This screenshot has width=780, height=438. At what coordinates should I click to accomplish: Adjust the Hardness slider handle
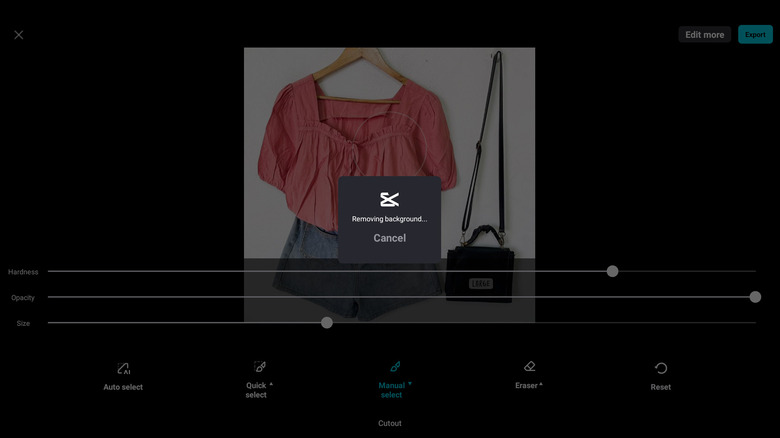coord(612,271)
